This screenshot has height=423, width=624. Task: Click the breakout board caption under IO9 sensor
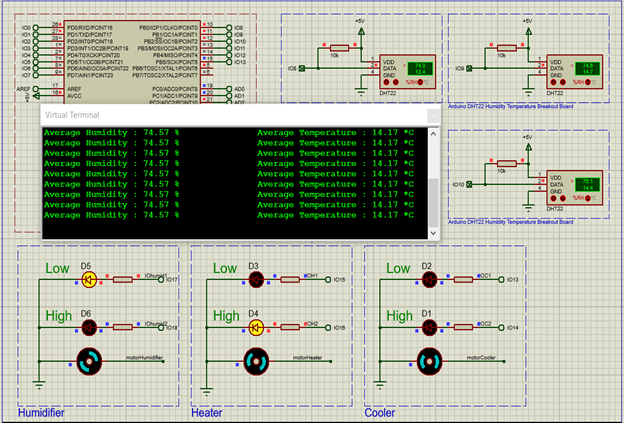[511, 106]
